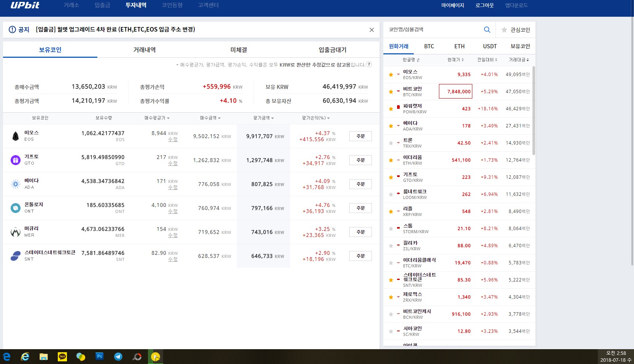Click the ADA coin icon in holdings
Viewport: 634px width, 364px height.
tap(16, 184)
